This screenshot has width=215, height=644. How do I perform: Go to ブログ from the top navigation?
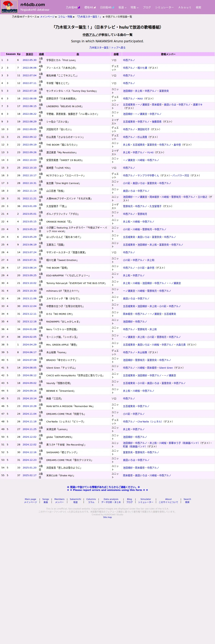pyautogui.click(x=147, y=8)
